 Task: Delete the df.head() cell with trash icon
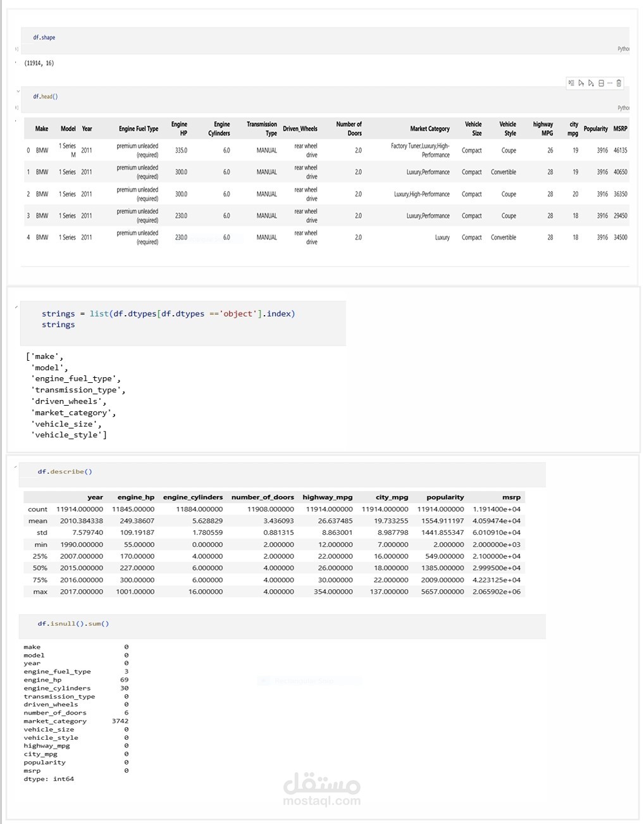click(x=619, y=83)
